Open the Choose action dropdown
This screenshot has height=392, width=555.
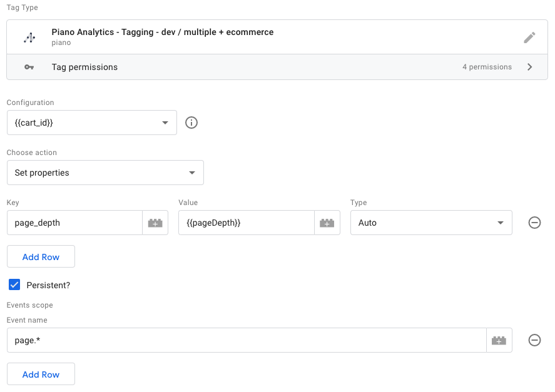(x=104, y=173)
